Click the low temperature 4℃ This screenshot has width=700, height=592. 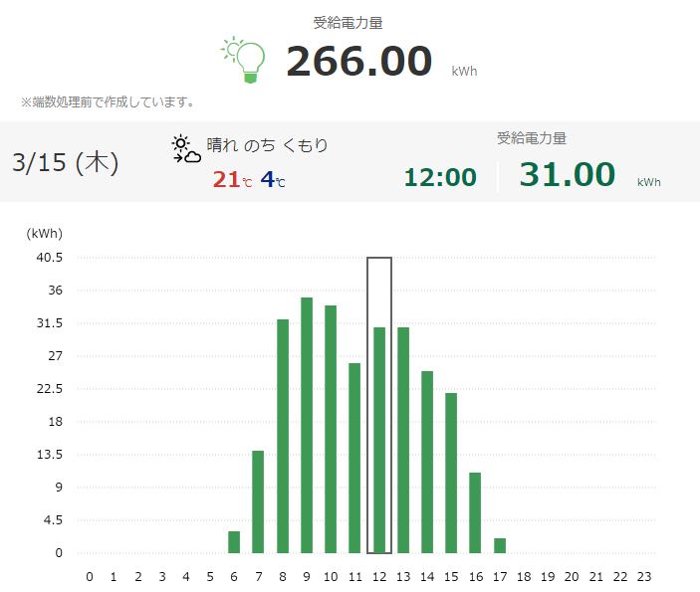(273, 180)
